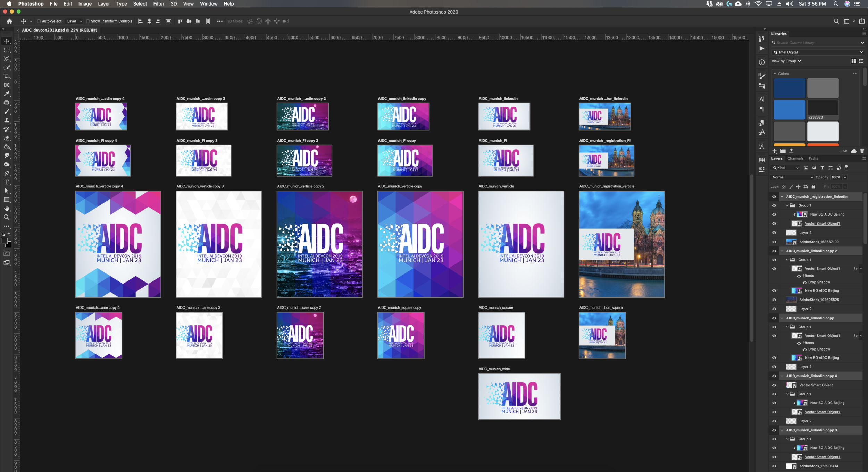
Task: Switch to the Paths tab
Action: [x=813, y=159]
